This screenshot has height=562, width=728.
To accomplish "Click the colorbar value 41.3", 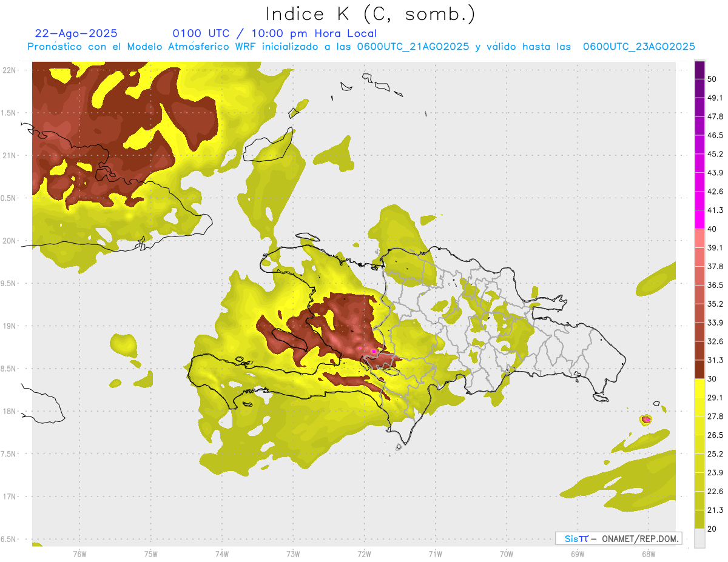I will tap(715, 210).
